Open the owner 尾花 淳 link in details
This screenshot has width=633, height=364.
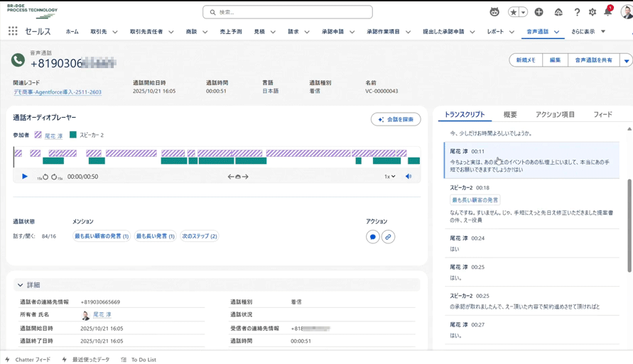tap(102, 315)
